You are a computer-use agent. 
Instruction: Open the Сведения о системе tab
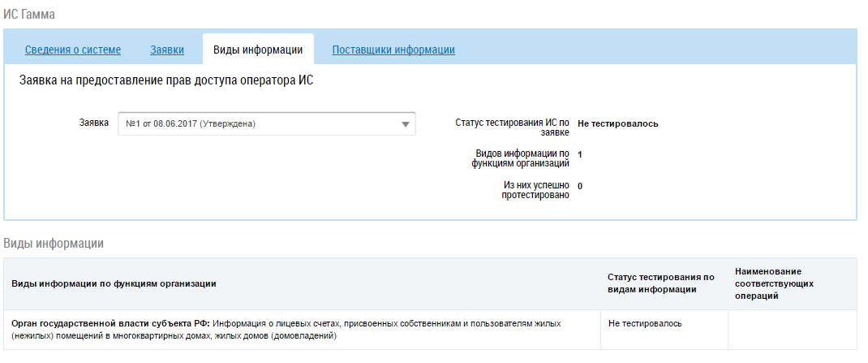point(72,50)
